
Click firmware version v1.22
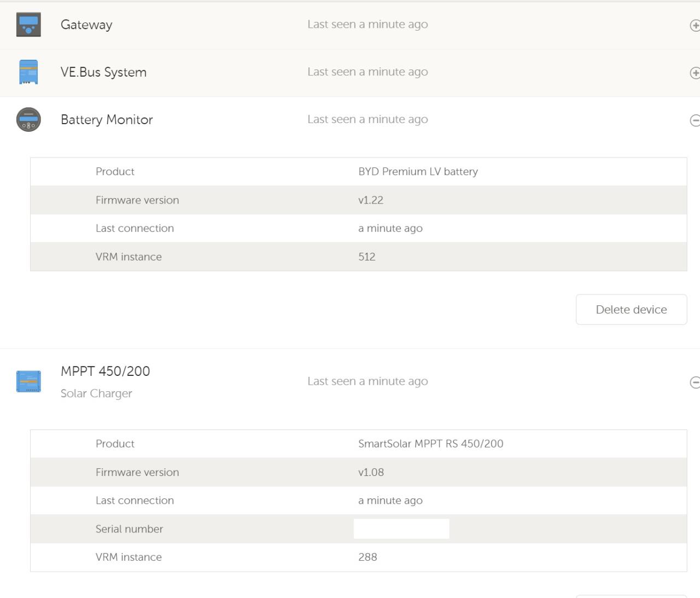click(x=371, y=200)
